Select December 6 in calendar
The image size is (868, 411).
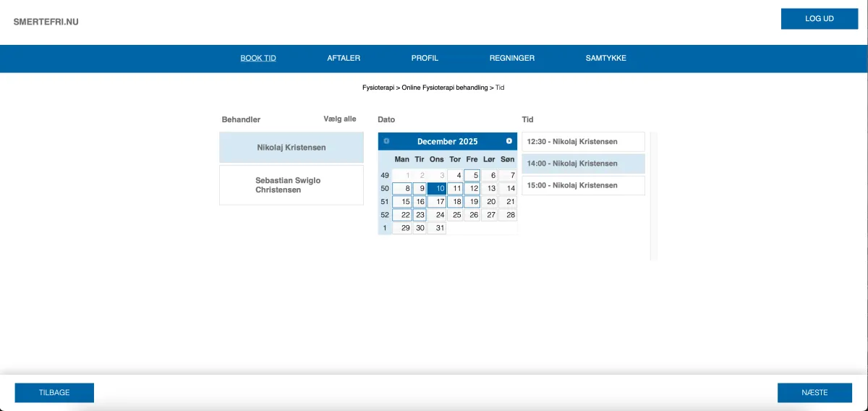click(x=490, y=175)
